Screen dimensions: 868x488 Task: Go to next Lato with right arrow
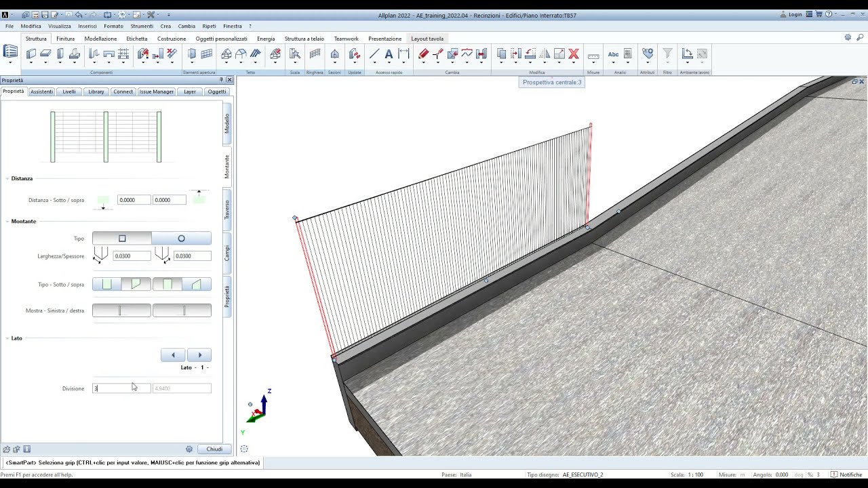click(x=199, y=355)
